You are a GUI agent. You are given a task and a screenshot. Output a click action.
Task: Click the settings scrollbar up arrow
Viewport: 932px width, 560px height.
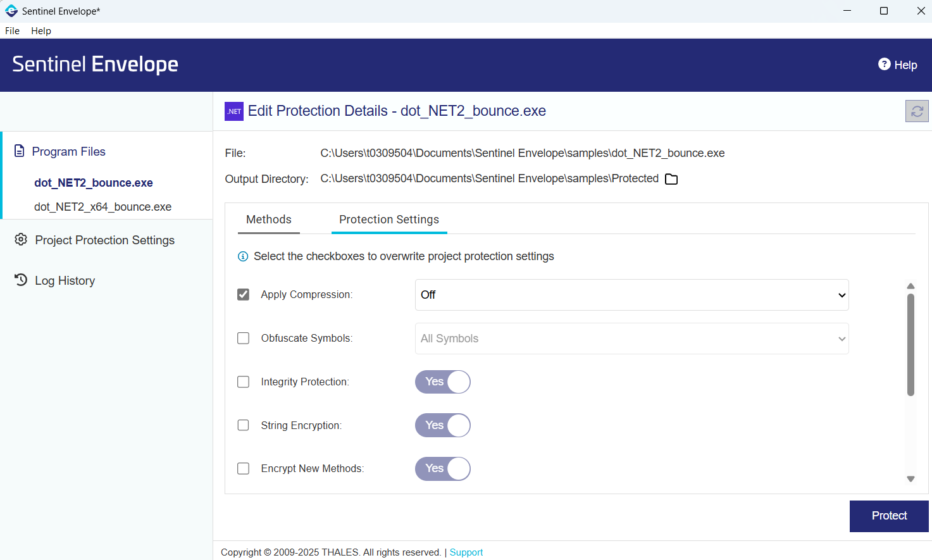pyautogui.click(x=910, y=286)
